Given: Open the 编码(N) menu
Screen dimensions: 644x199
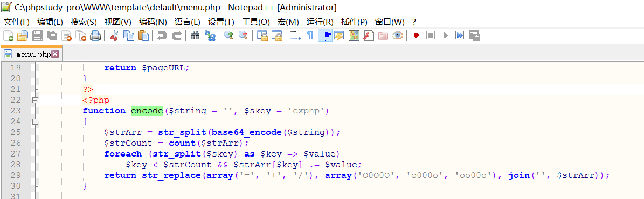Looking at the screenshot, I should pos(153,22).
